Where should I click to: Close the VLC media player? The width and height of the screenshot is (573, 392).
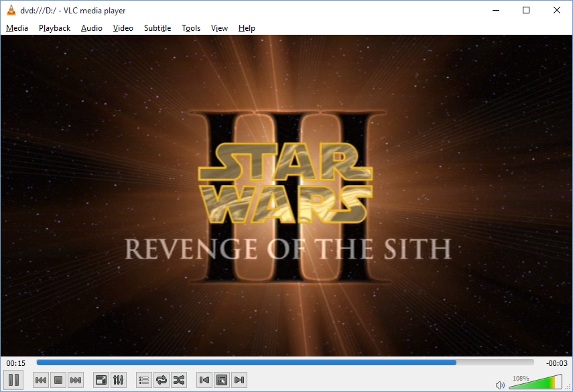pos(556,10)
